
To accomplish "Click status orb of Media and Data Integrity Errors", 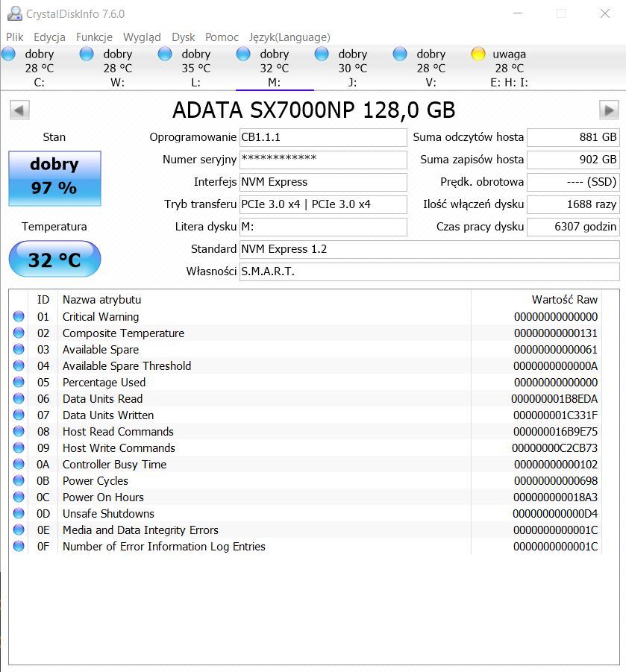I will 19,530.
